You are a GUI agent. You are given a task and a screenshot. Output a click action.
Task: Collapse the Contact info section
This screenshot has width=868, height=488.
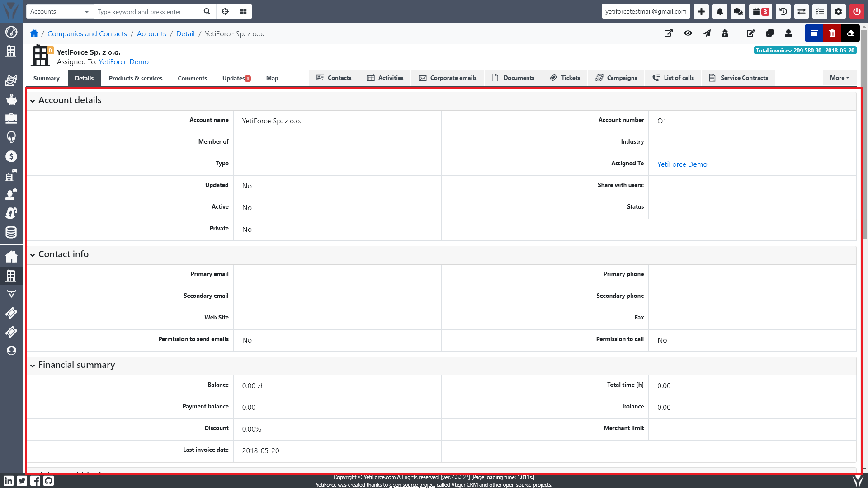coord(33,255)
